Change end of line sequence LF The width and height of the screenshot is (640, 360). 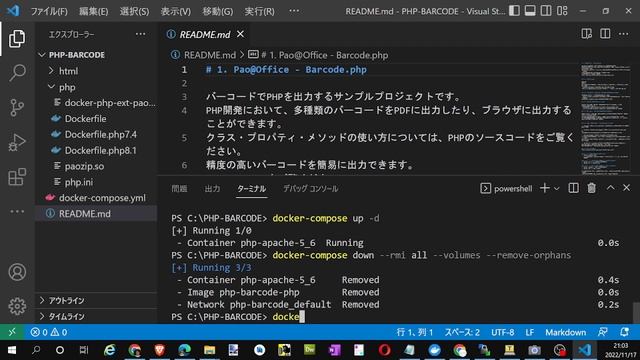[x=529, y=332]
